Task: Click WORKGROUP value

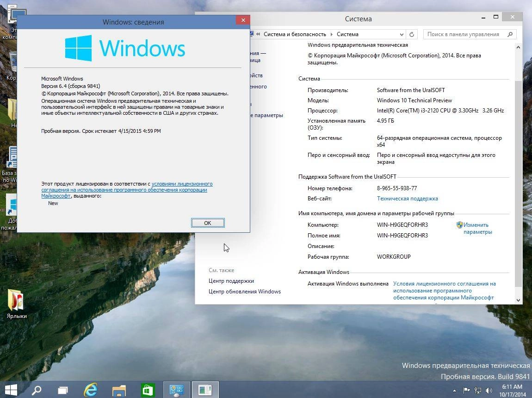Action: coord(394,257)
